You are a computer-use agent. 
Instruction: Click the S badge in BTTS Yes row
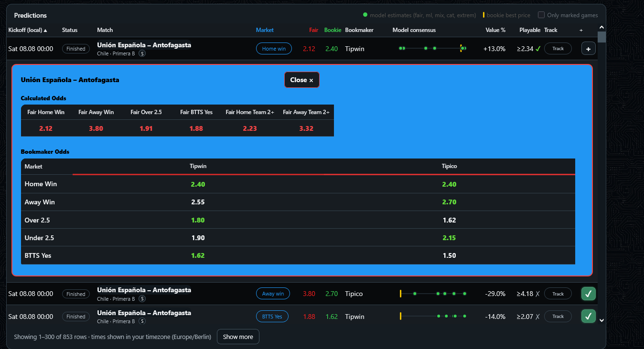[x=142, y=321]
